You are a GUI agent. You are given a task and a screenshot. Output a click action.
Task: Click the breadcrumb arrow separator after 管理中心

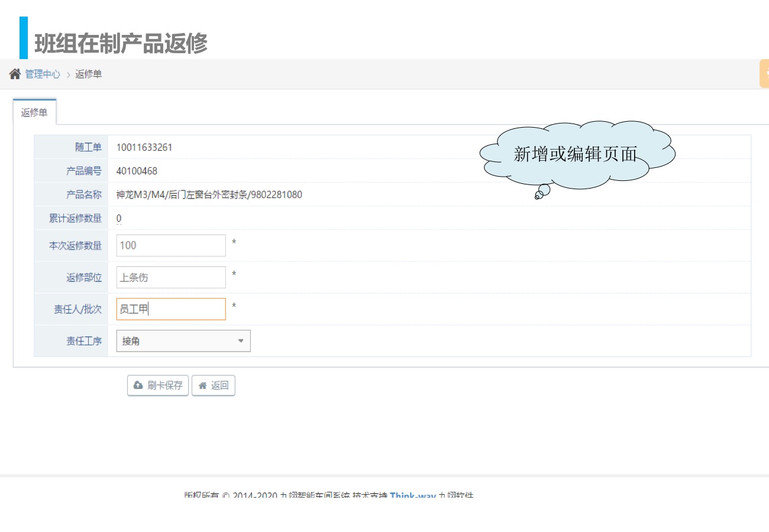(x=68, y=74)
